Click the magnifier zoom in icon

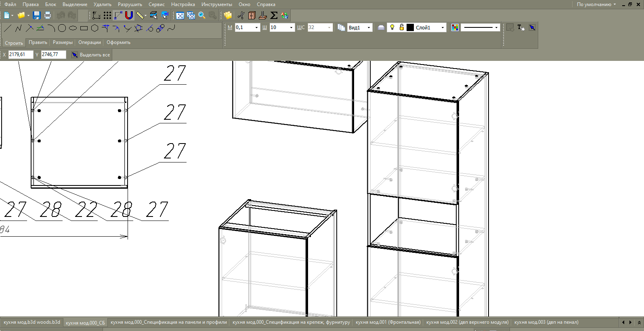(202, 15)
